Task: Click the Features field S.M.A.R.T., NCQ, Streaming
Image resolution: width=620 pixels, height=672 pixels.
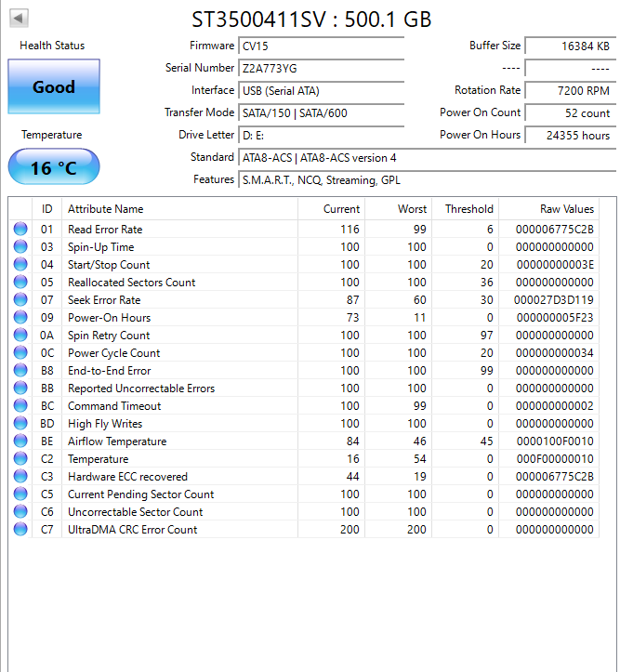Action: tap(427, 179)
